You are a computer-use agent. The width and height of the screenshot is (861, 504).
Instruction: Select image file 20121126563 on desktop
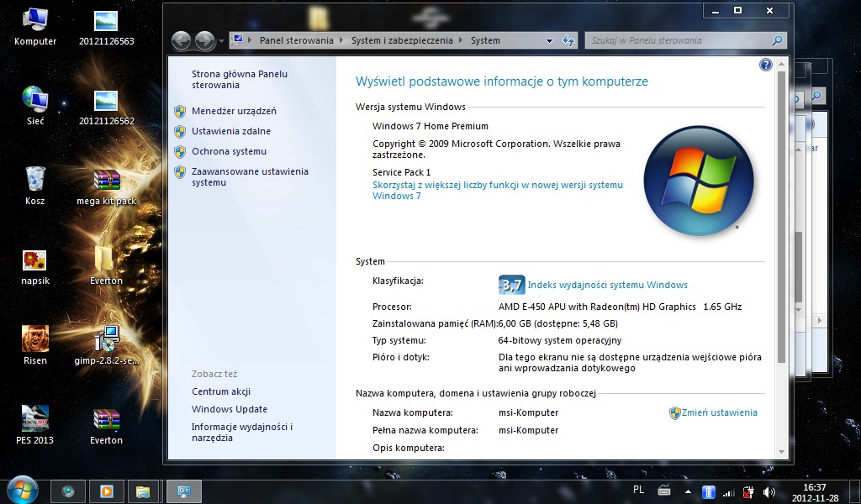coord(106,27)
